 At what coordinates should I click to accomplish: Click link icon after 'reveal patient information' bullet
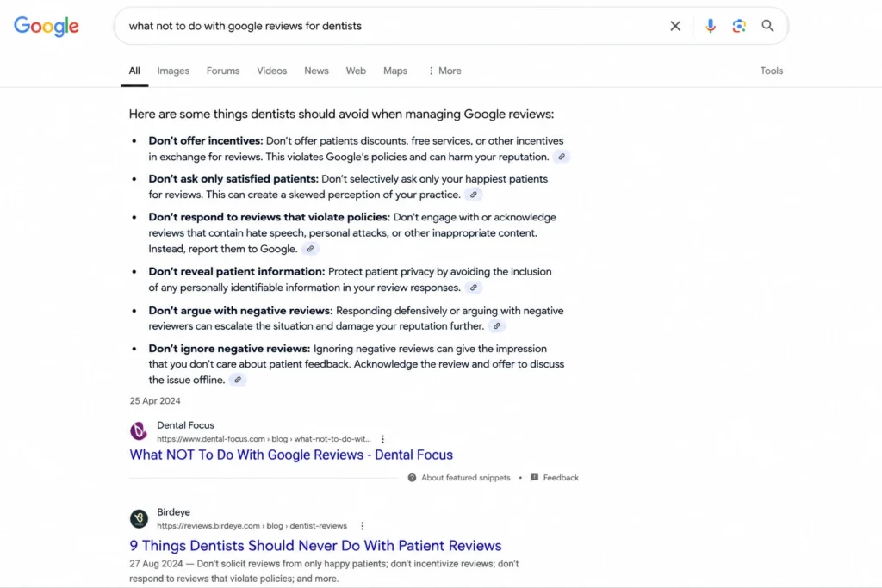click(x=474, y=288)
